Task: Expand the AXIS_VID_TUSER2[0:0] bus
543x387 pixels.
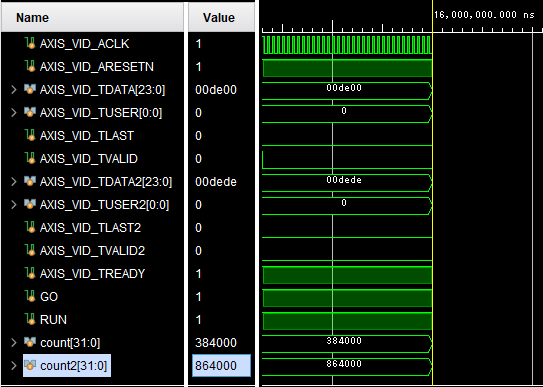Action: coord(14,205)
